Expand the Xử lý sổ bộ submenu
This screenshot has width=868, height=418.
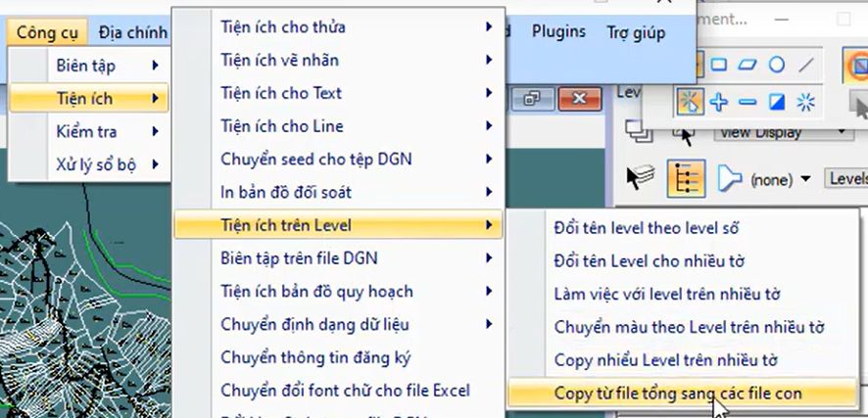point(89,164)
